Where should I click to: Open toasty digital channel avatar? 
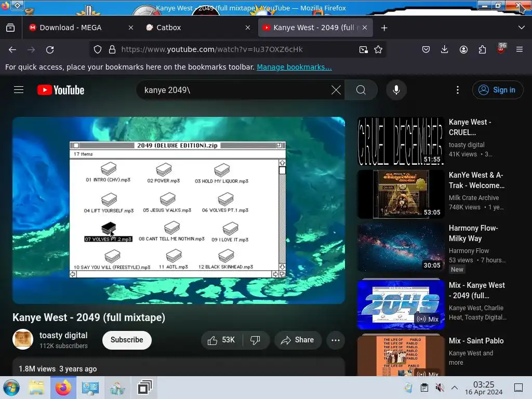tap(23, 339)
